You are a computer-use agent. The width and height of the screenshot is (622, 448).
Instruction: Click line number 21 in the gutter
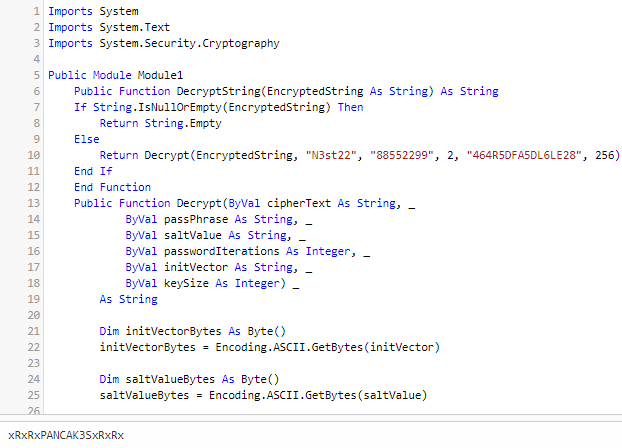point(34,331)
